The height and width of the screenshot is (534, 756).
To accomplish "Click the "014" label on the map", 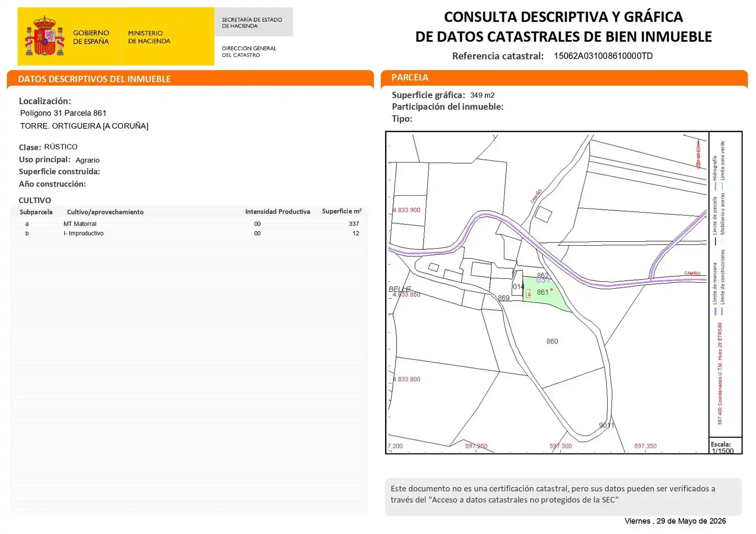I will click(518, 287).
